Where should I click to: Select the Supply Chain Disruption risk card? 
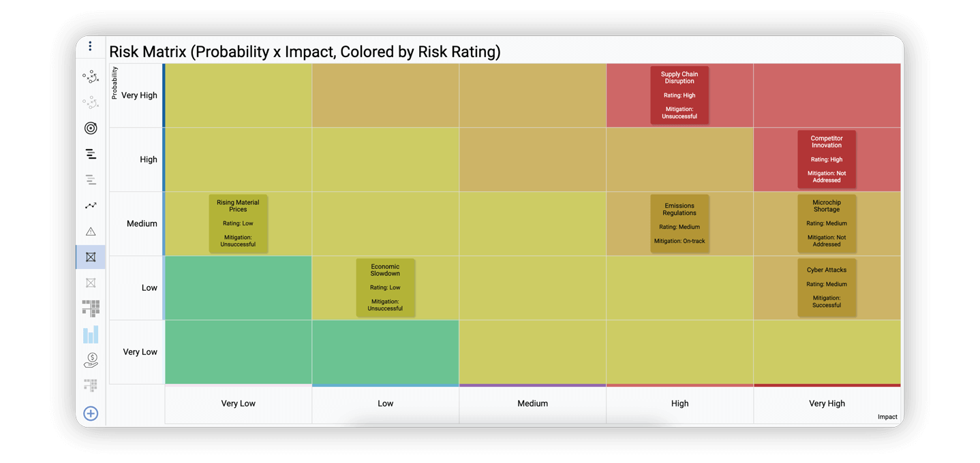click(679, 95)
